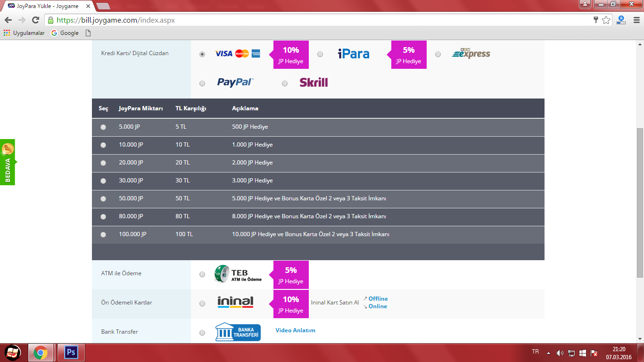Image resolution: width=644 pixels, height=362 pixels.
Task: Select the 100.000 JP package radio
Action: coord(103,235)
